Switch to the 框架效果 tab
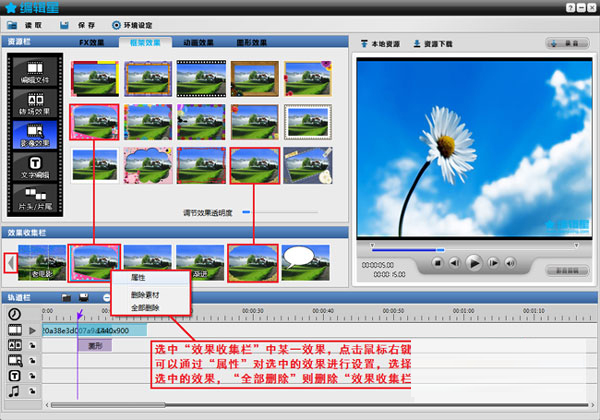The height and width of the screenshot is (420, 600). click(145, 42)
